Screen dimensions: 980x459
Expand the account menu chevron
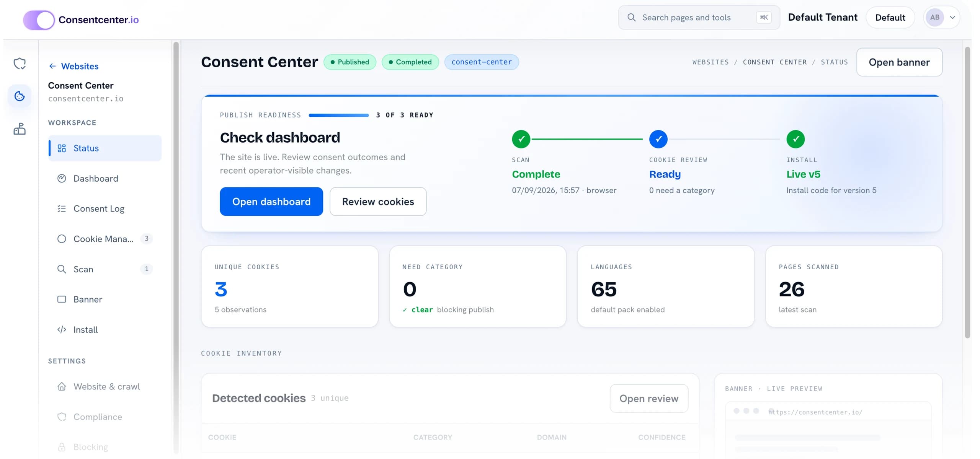click(952, 18)
